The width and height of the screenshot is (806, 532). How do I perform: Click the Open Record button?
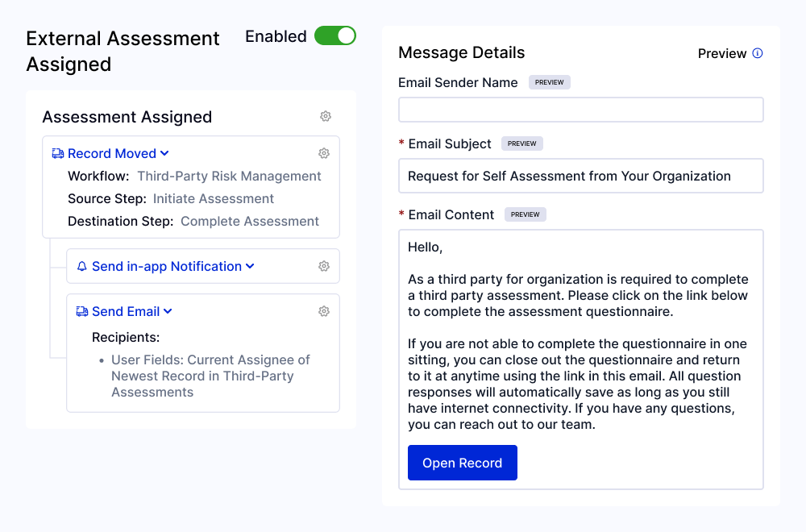[462, 463]
